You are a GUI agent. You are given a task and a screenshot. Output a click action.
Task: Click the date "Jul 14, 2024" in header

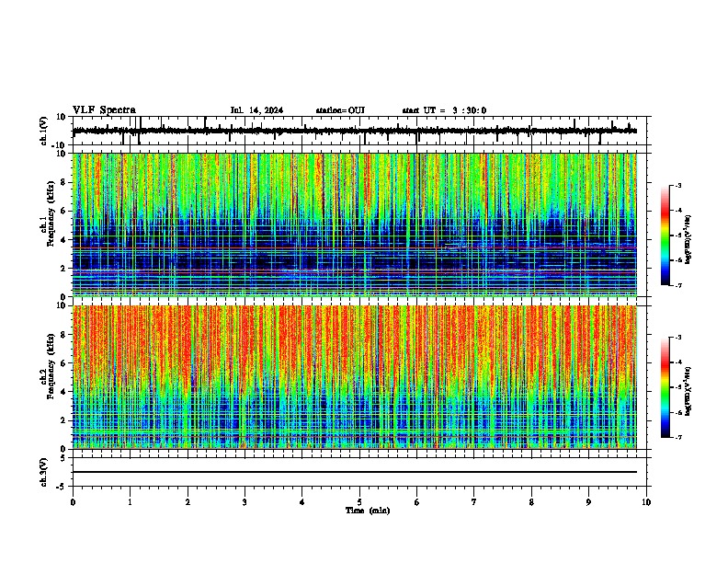point(256,110)
